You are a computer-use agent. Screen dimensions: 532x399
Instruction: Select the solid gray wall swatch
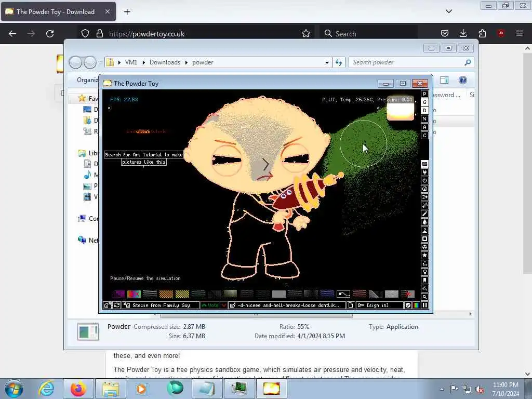pos(279,294)
